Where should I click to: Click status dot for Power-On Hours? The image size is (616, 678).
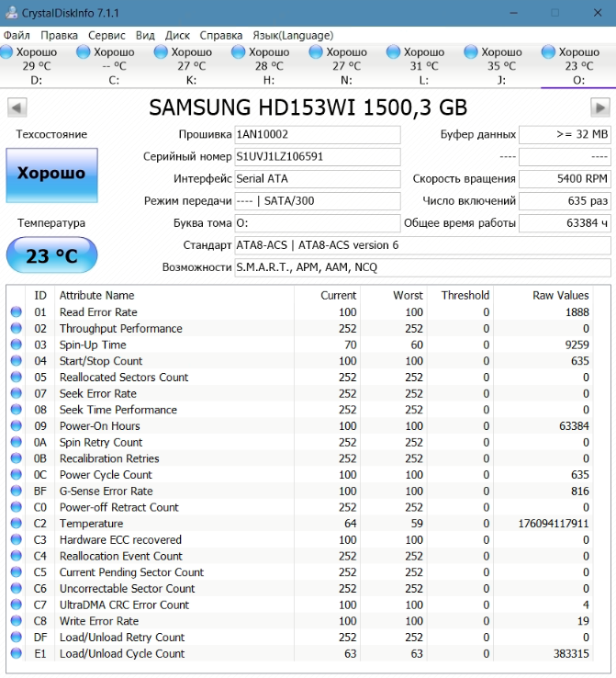tap(17, 425)
